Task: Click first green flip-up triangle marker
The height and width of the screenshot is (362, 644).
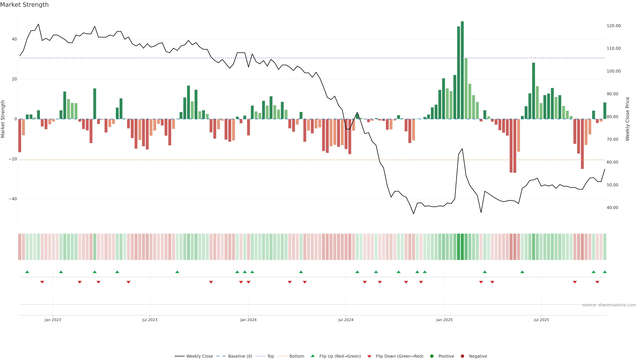Action: 27,272
